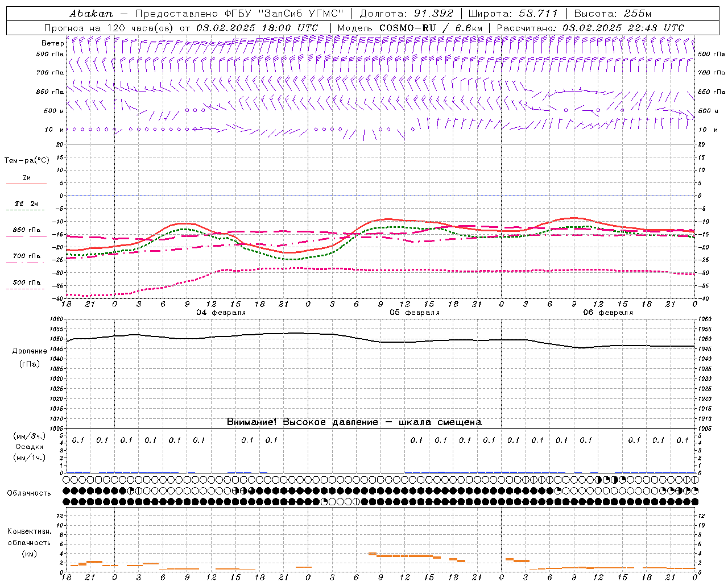Image resolution: width=728 pixels, height=582 pixels.
Task: Click the Abakan station title
Action: pyautogui.click(x=91, y=14)
